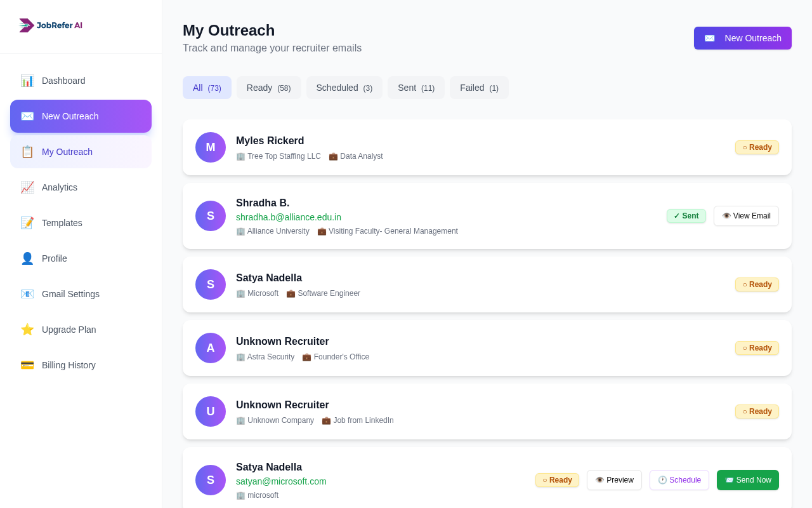
Task: Open the Dashboard page
Action: (81, 81)
